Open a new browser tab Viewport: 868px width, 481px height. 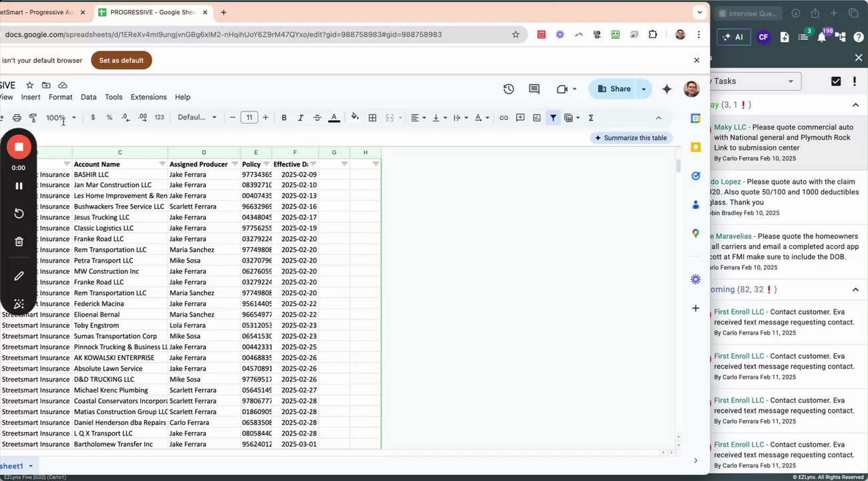pyautogui.click(x=223, y=12)
